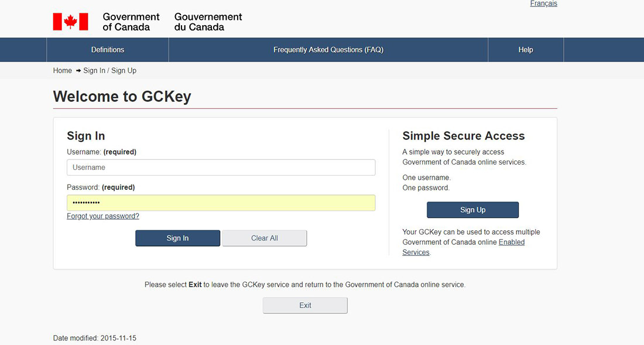Screen dimensions: 644x345
Task: Create a GCKey with Sign Up
Action: click(x=472, y=210)
